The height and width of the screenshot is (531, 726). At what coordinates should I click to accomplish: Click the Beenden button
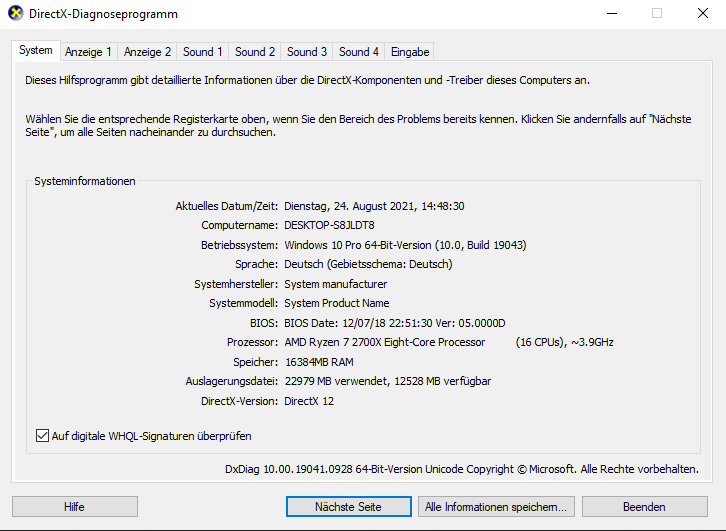(644, 506)
